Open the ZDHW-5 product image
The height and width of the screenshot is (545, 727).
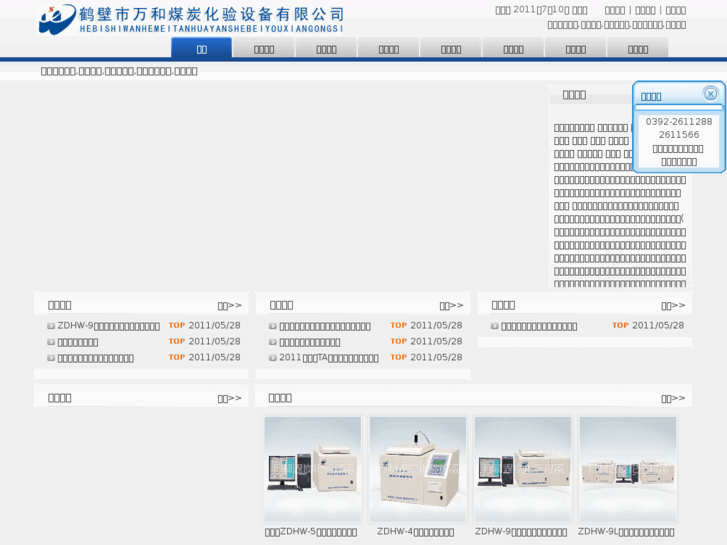click(x=312, y=468)
